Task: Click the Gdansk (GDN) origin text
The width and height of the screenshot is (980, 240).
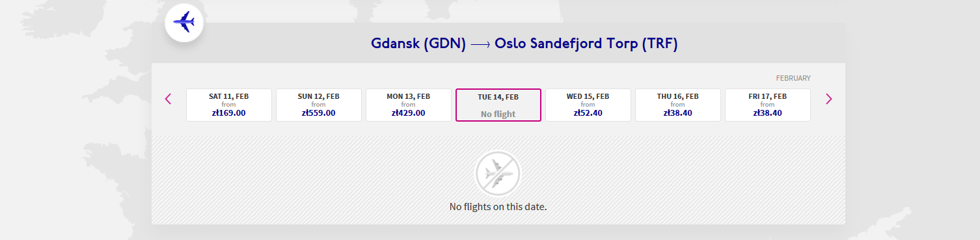Action: [418, 44]
